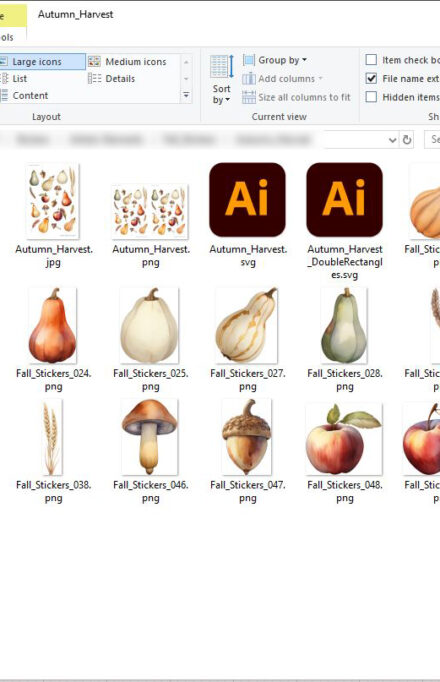Enable the Item check boxes option
440x682 pixels.
371,60
